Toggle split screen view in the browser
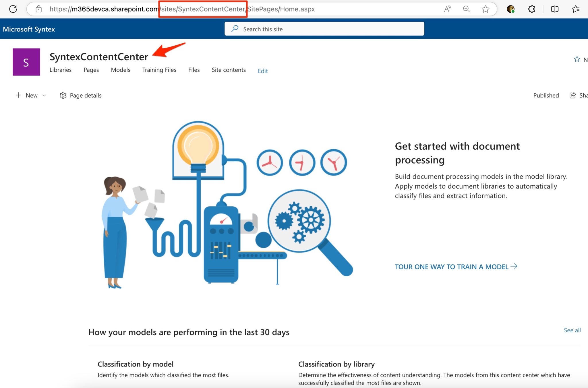This screenshot has height=388, width=588. tap(555, 9)
